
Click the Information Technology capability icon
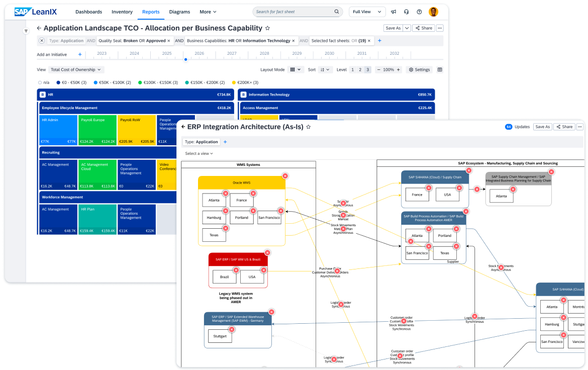(x=243, y=95)
